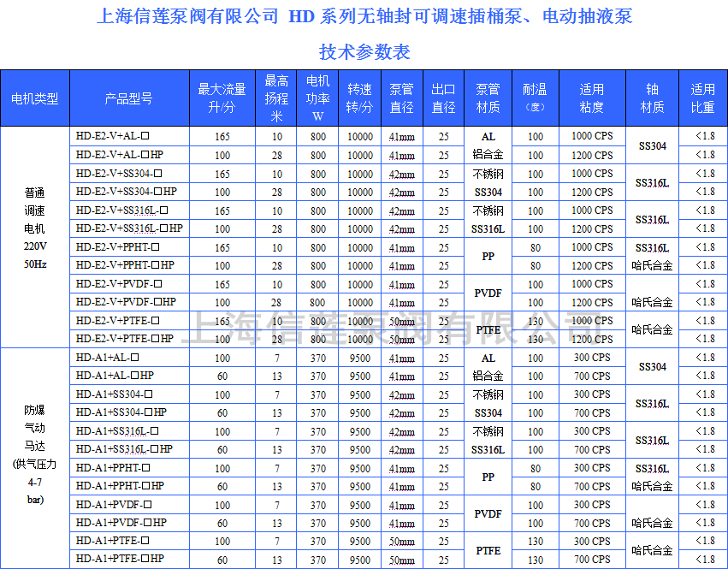Click max flow 100 in HD-E2-V+AL-□HP row

click(222, 155)
